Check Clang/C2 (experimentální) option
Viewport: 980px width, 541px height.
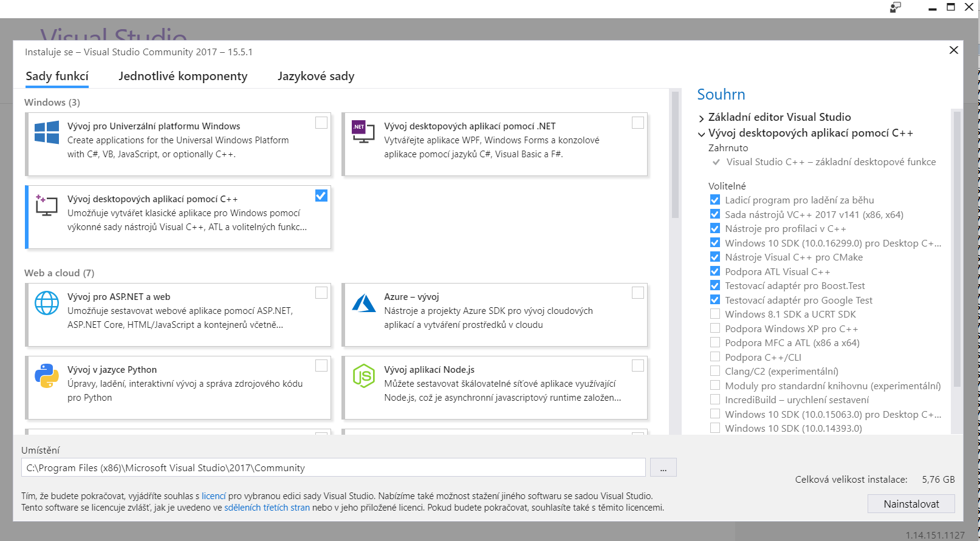[715, 371]
